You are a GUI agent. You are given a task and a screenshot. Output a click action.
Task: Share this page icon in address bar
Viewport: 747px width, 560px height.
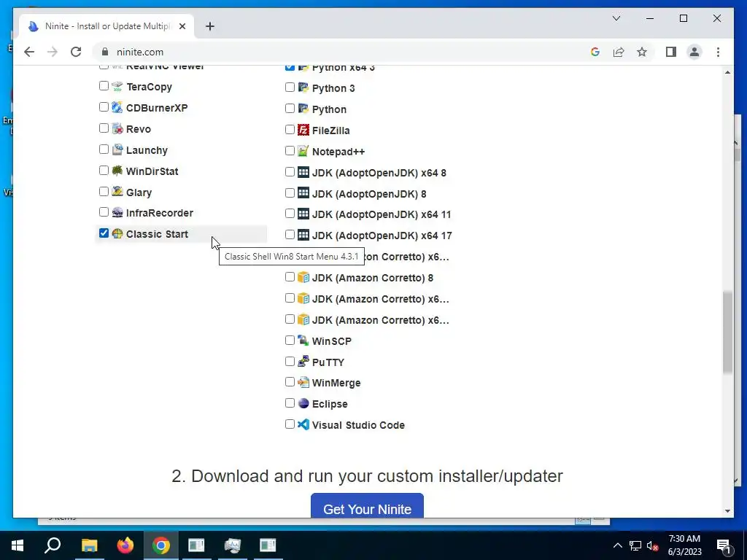619,52
